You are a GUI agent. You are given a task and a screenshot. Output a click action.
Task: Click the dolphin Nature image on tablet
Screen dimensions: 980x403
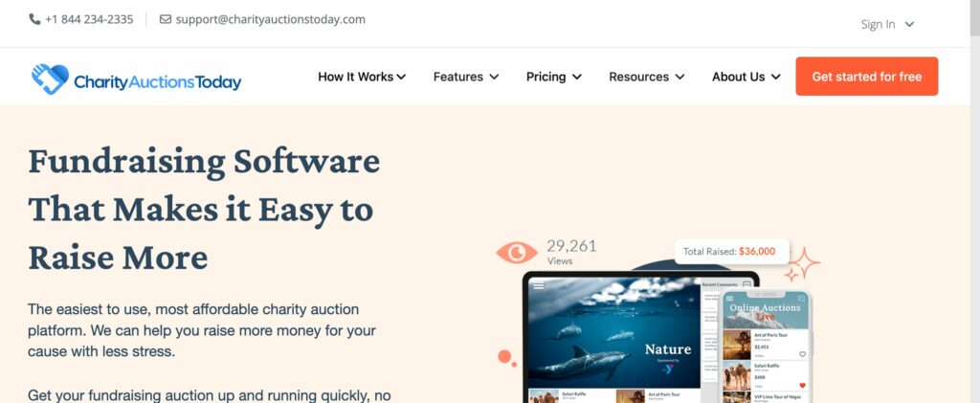tap(614, 333)
